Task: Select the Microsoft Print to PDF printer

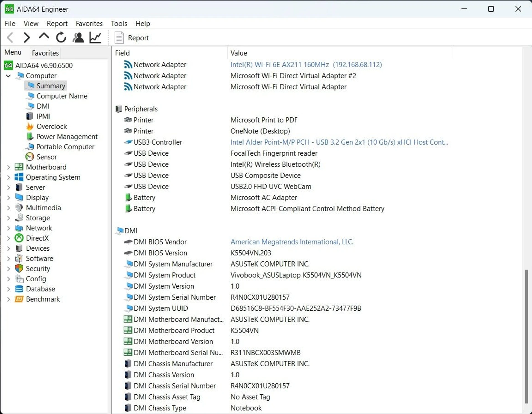Action: (264, 120)
